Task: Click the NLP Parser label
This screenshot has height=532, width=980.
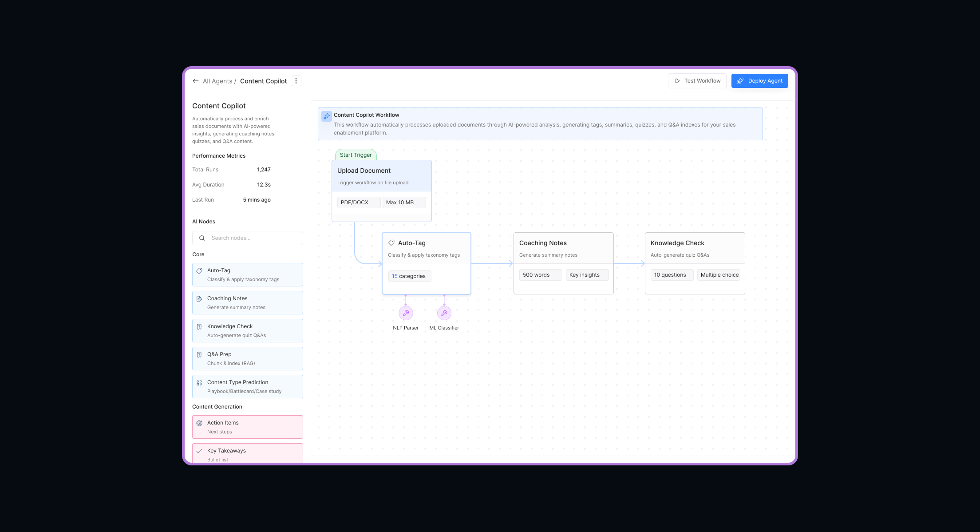Action: (x=406, y=328)
